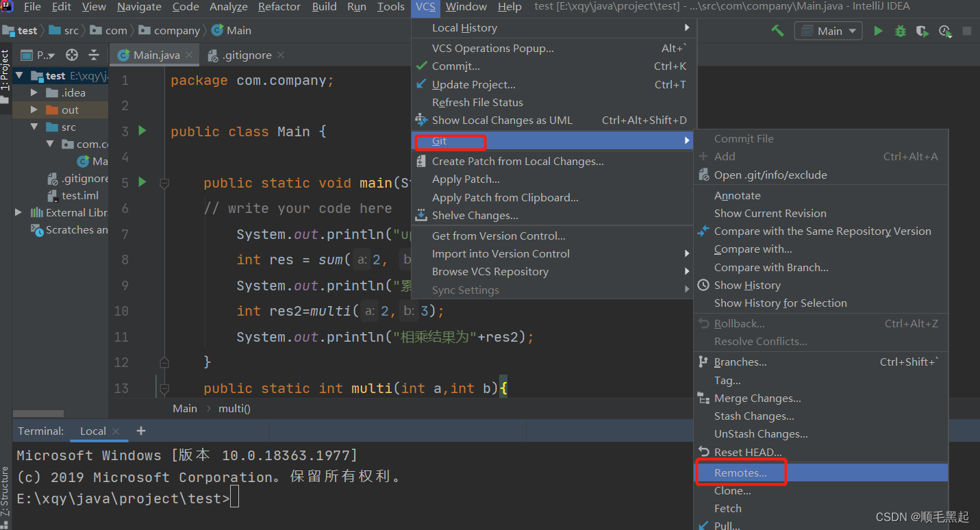This screenshot has height=530, width=980.
Task: Collapse main method with fold marker at line 5
Action: pyautogui.click(x=164, y=183)
